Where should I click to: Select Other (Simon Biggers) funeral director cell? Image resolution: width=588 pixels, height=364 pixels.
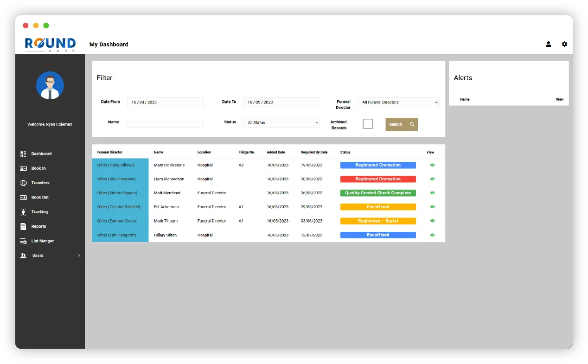[120, 193]
